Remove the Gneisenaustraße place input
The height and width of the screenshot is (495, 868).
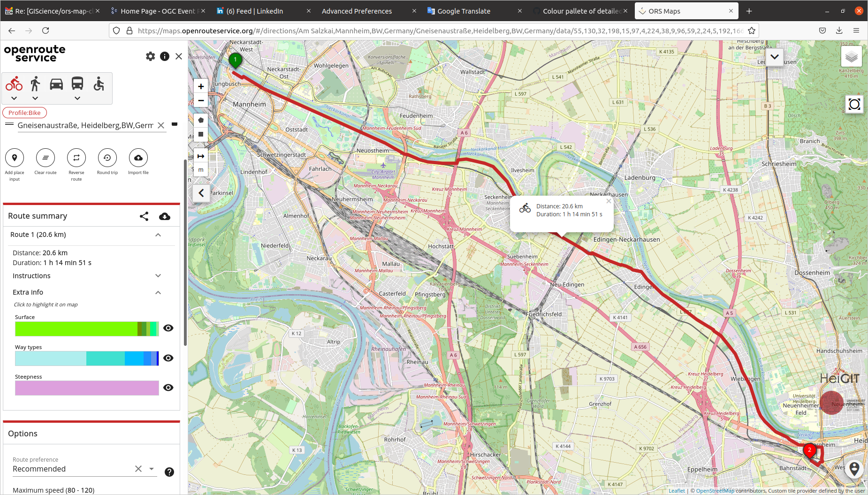(175, 124)
